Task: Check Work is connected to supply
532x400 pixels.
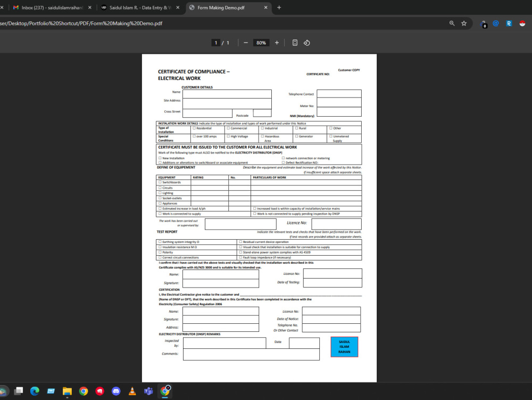Action: click(160, 214)
